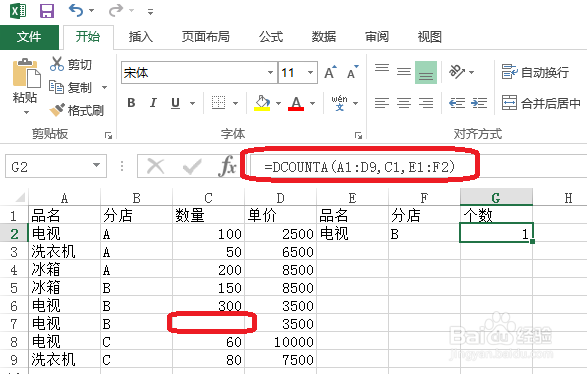Toggle right text alignment
The width and height of the screenshot is (587, 374).
pos(426,103)
